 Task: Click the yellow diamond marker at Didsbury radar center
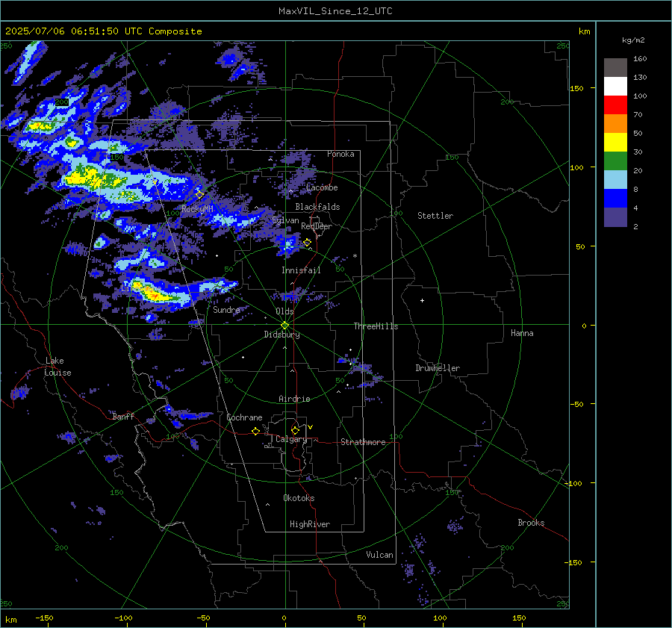285,326
